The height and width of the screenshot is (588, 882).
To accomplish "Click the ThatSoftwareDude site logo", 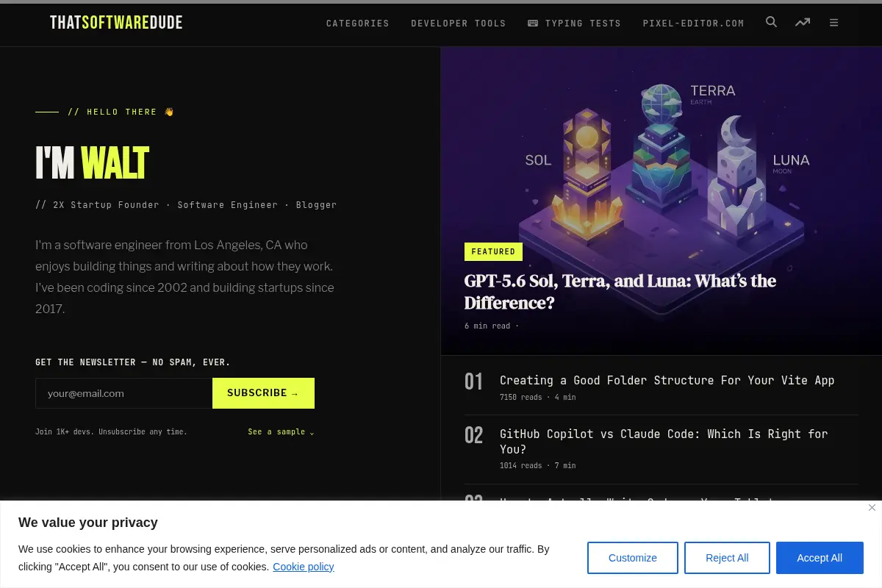I will (x=116, y=23).
